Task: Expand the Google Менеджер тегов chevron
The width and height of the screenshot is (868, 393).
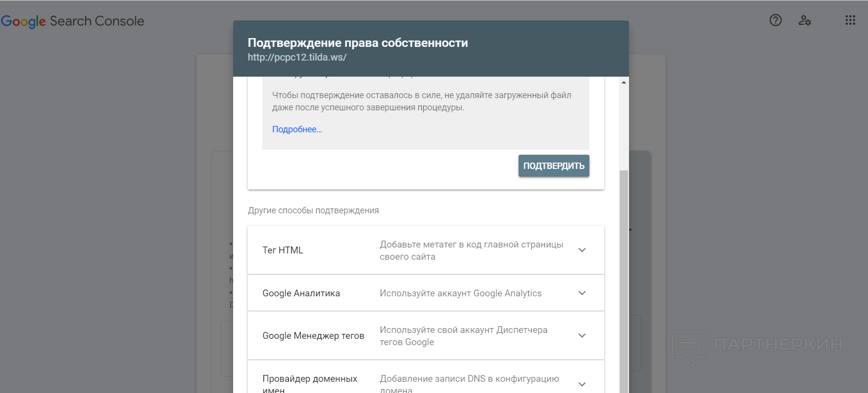Action: click(582, 335)
